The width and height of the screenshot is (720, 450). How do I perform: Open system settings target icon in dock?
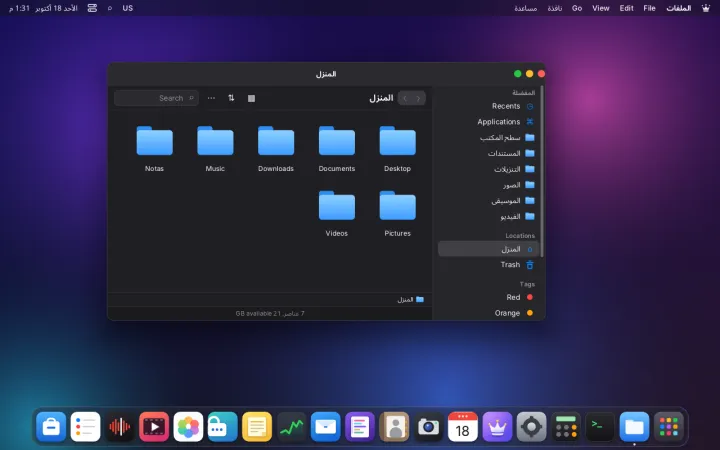pos(531,427)
